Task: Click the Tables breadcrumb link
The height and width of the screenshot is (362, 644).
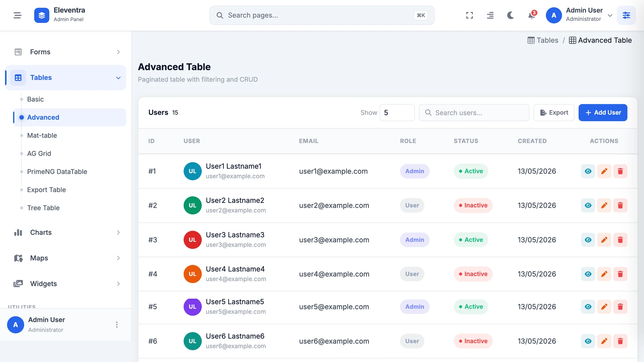Action: click(x=543, y=40)
